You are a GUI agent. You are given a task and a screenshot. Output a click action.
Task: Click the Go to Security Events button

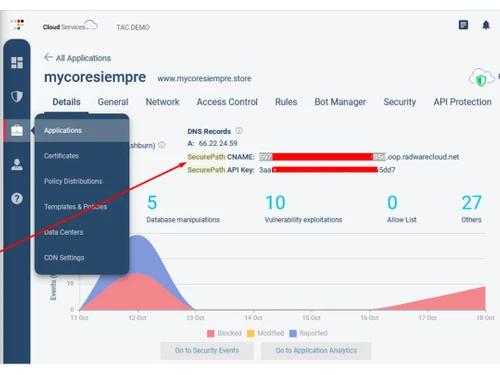(x=207, y=350)
